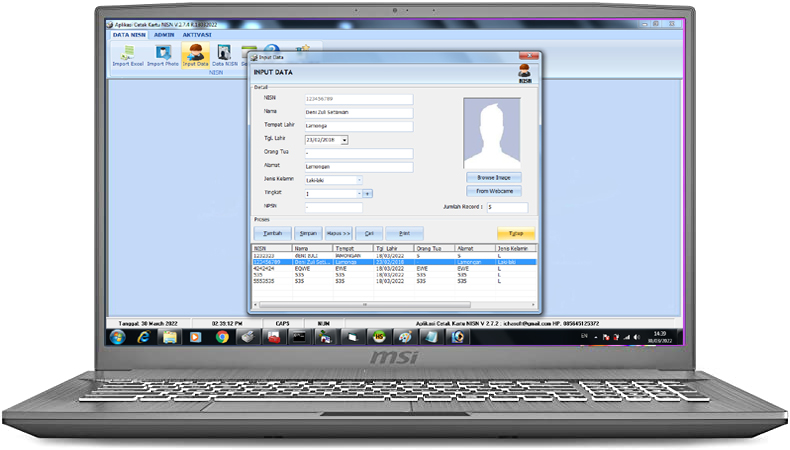Image resolution: width=790 pixels, height=450 pixels.
Task: Open the Import Photo tool
Action: (164, 54)
